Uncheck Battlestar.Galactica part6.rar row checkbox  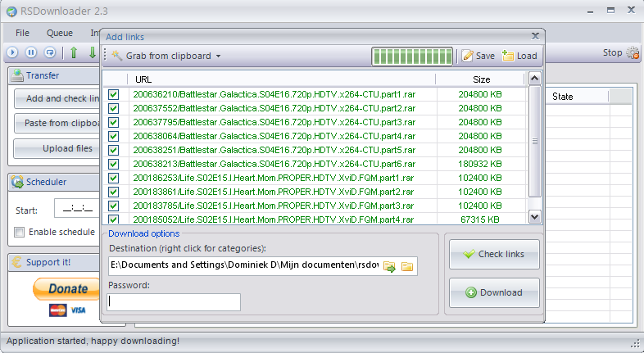(113, 164)
